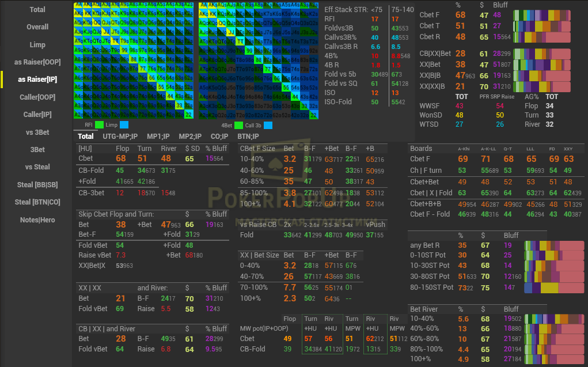Select the Limp sidebar item

(x=37, y=44)
